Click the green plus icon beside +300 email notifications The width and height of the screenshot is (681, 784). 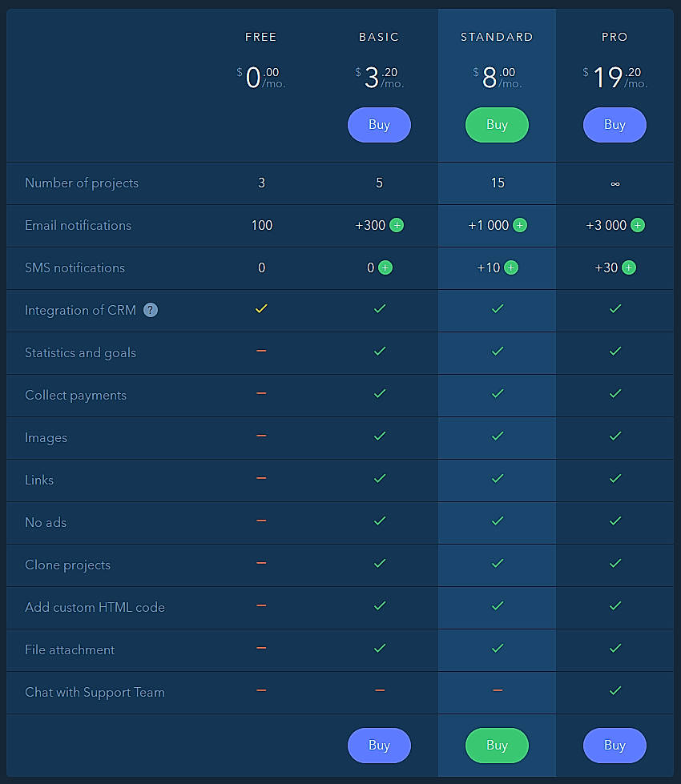click(396, 225)
